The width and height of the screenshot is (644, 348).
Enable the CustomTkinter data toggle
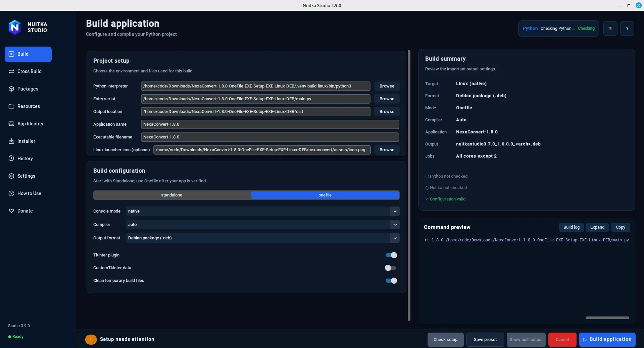click(x=391, y=268)
